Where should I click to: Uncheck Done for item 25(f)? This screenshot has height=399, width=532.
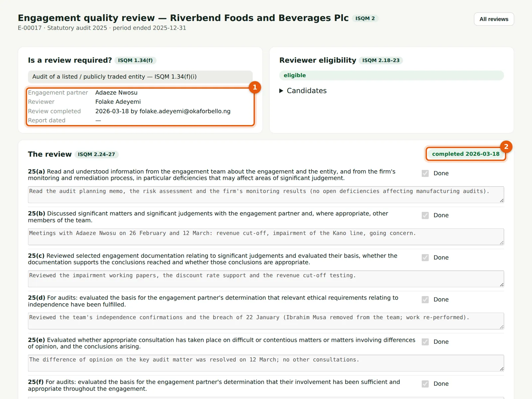click(x=425, y=384)
